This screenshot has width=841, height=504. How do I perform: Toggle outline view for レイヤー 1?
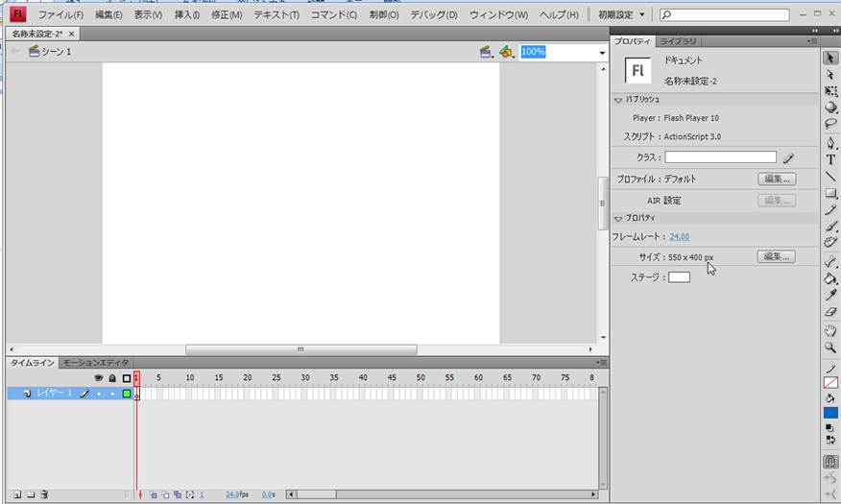(x=126, y=393)
